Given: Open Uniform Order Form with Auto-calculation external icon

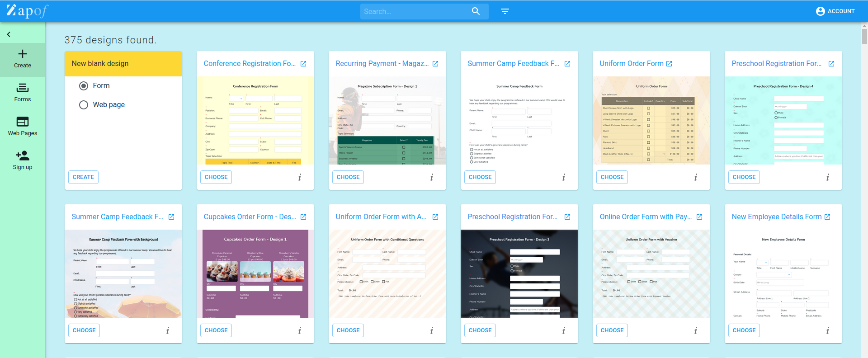Looking at the screenshot, I should (x=435, y=217).
